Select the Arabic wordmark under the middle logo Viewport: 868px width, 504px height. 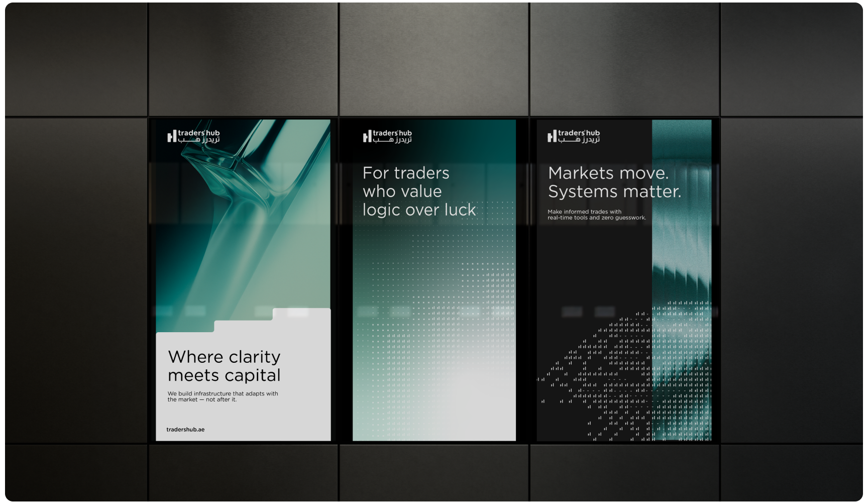(393, 140)
